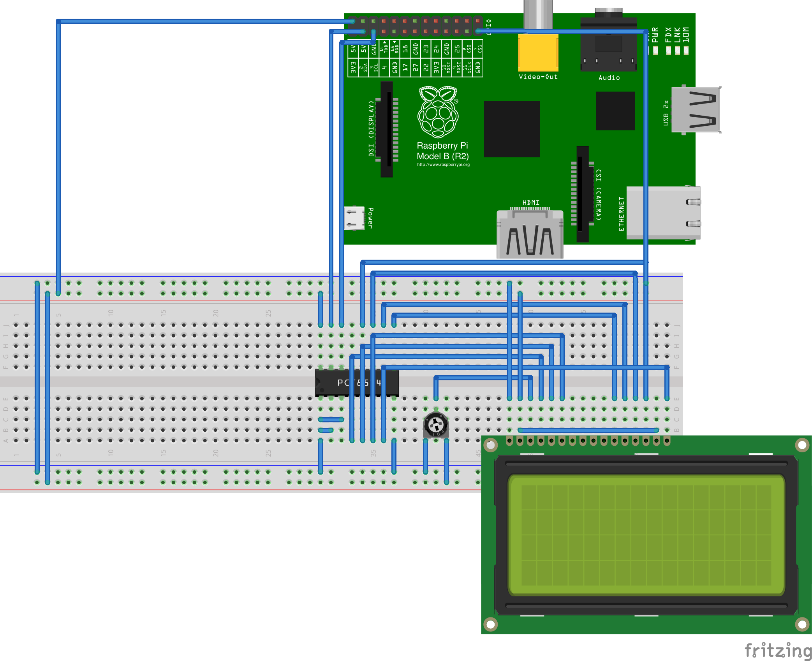The height and width of the screenshot is (661, 812).
Task: Select the yellow Video-Out connector
Action: 538,53
